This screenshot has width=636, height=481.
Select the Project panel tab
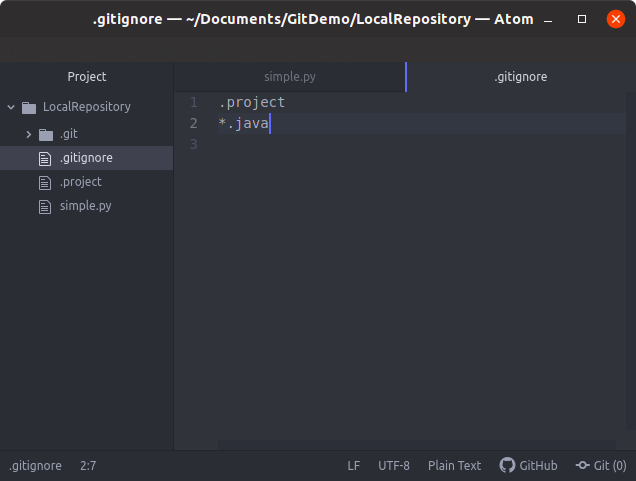pyautogui.click(x=87, y=77)
